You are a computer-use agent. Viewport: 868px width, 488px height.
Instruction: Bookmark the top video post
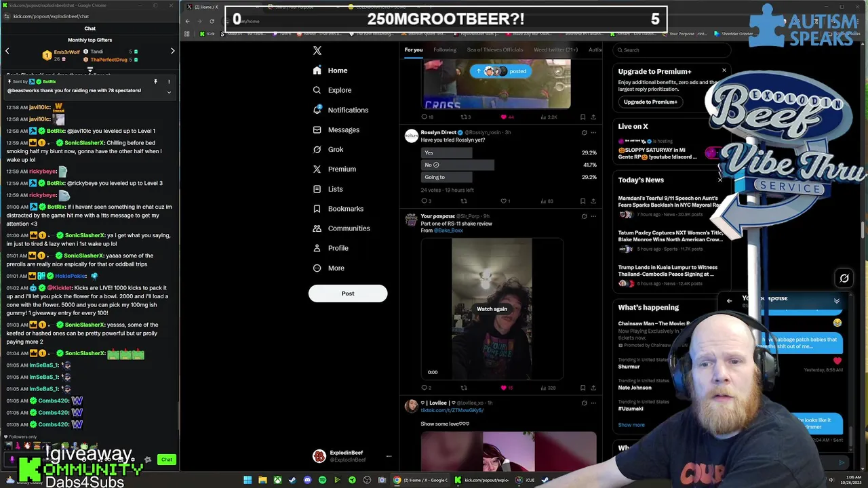[x=583, y=117]
